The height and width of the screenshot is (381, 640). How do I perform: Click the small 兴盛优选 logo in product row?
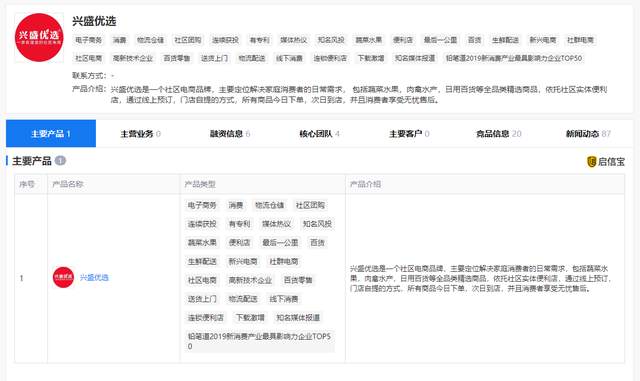coord(63,277)
